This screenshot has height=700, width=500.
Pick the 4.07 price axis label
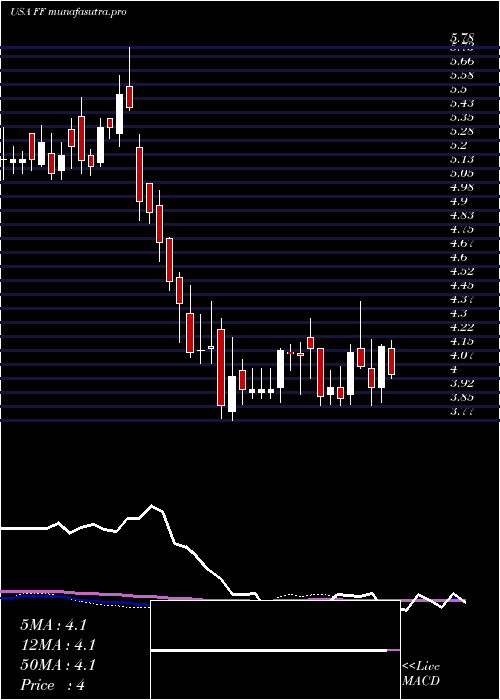click(x=462, y=355)
